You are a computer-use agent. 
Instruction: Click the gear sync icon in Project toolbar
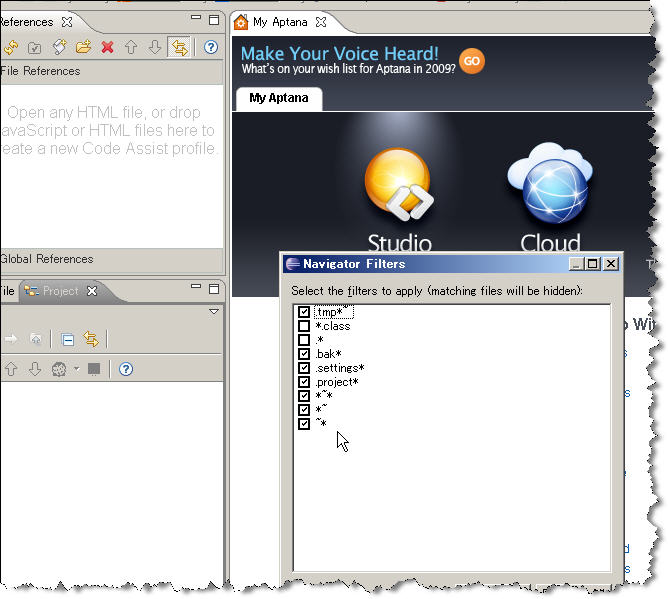(x=59, y=369)
